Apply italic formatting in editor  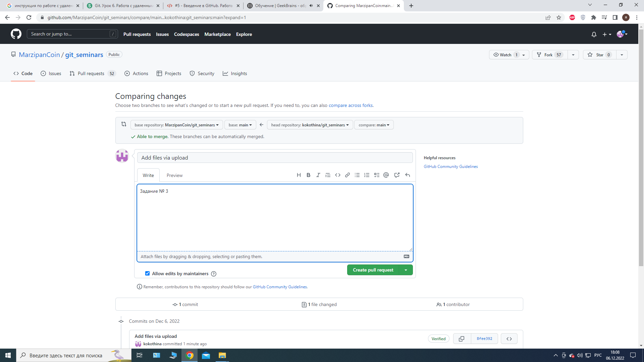point(318,175)
